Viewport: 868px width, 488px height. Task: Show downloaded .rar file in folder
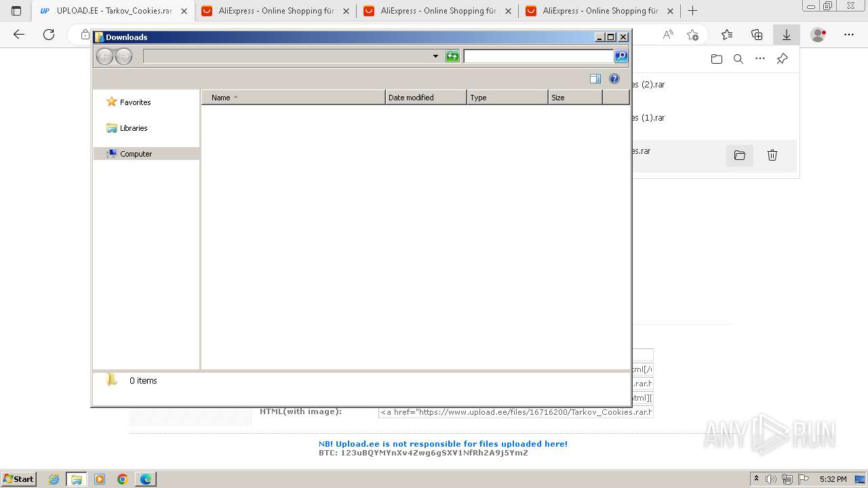coord(740,155)
